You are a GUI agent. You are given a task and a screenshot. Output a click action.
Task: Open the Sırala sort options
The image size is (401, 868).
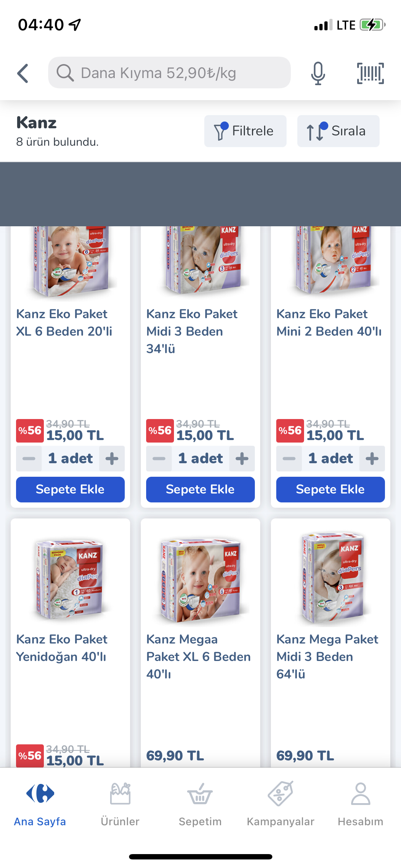click(x=338, y=131)
